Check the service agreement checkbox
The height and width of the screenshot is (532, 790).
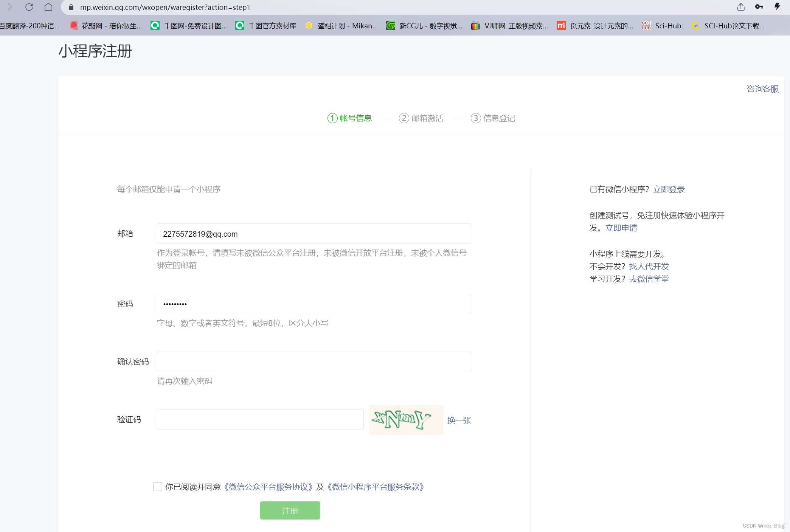(x=158, y=487)
